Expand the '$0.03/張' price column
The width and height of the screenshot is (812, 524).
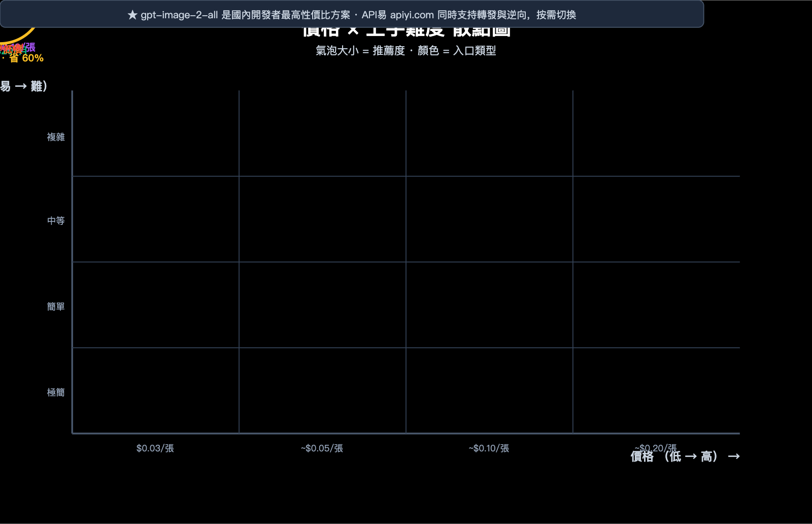click(154, 448)
